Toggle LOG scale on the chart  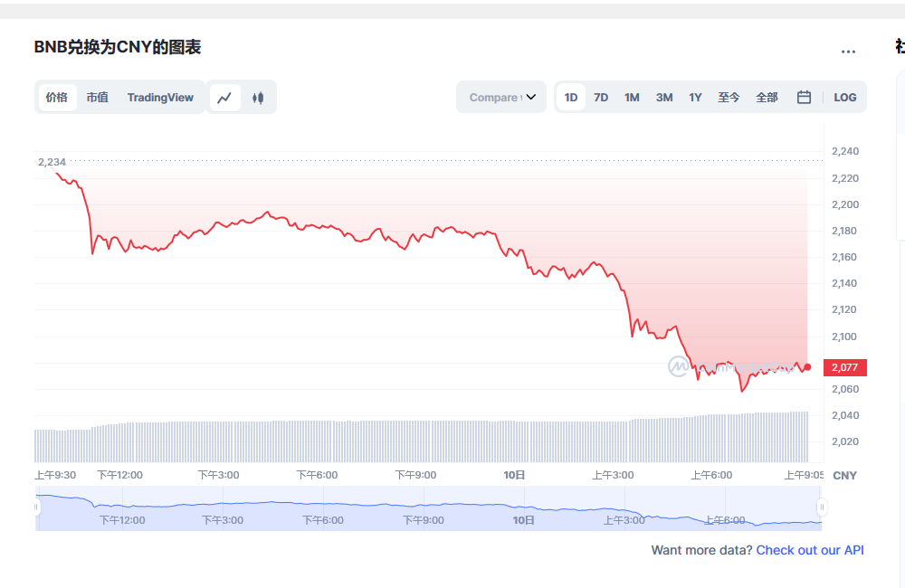pos(845,97)
